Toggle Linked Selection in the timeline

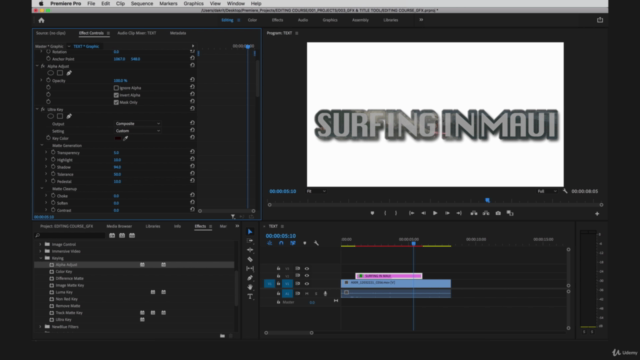[x=293, y=243]
